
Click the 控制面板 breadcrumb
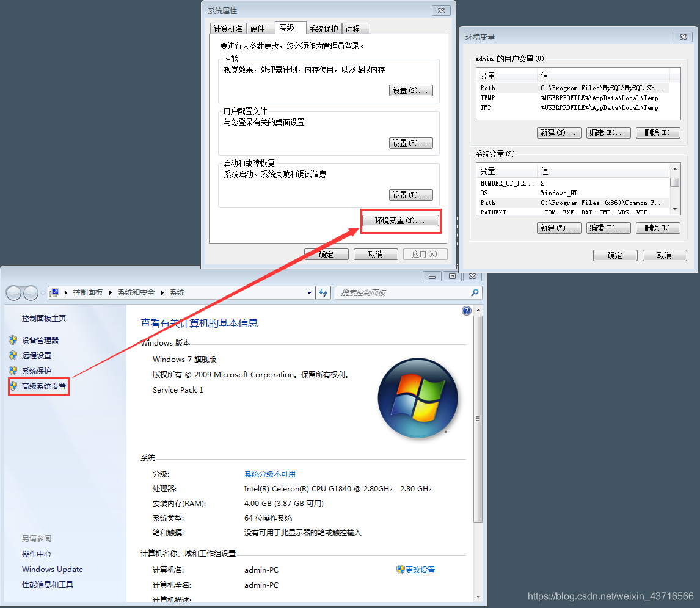click(x=88, y=292)
